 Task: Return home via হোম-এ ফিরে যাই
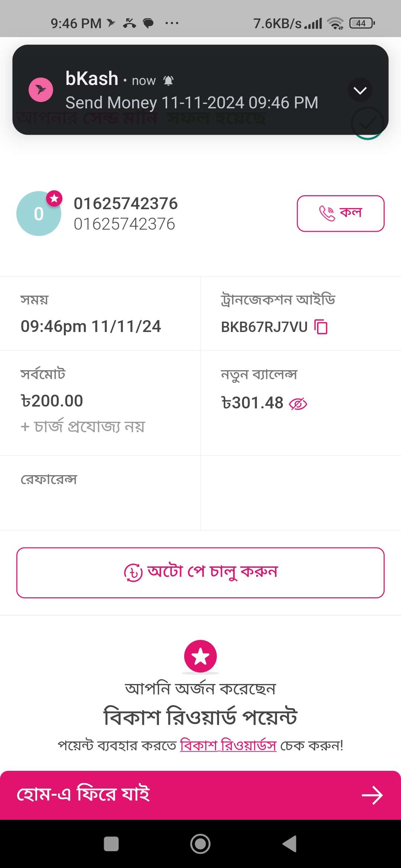[x=200, y=795]
